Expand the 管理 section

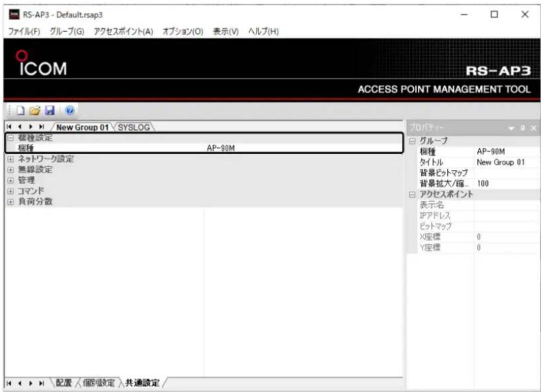[x=11, y=180]
